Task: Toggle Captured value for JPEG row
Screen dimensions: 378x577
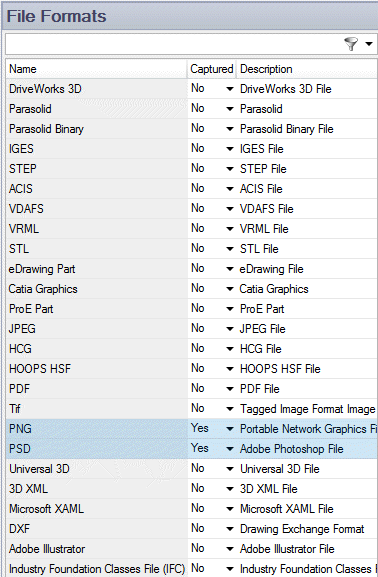Action: 212,329
